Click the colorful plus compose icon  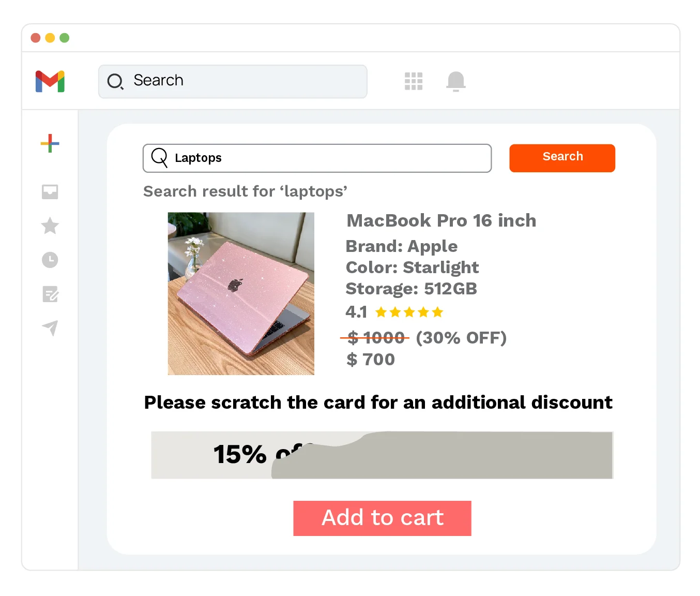(50, 143)
